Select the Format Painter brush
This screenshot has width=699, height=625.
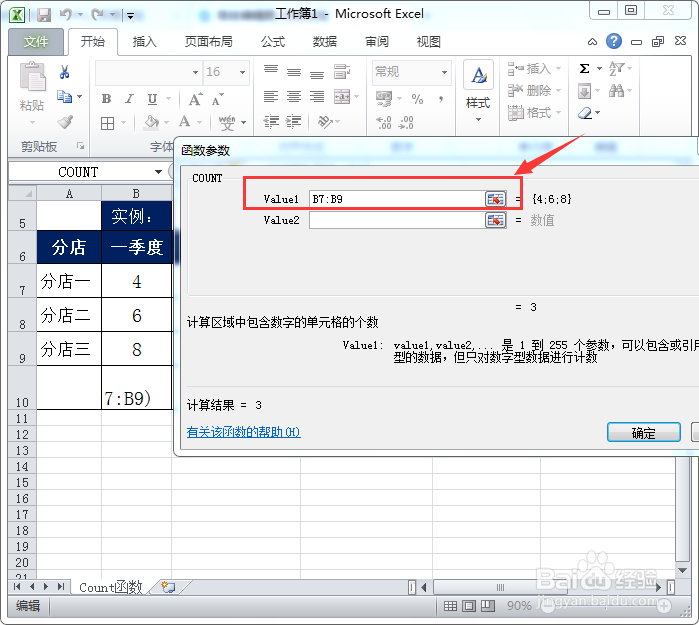[x=65, y=121]
